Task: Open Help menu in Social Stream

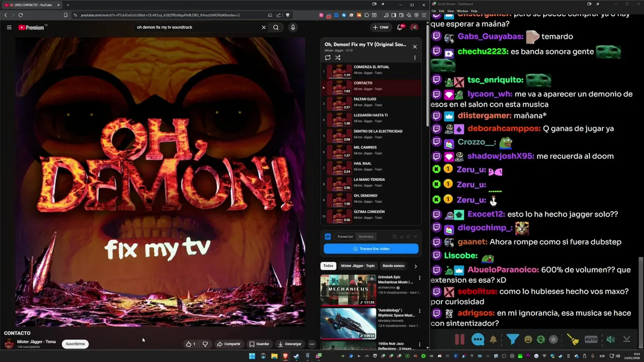Action: coord(474,11)
